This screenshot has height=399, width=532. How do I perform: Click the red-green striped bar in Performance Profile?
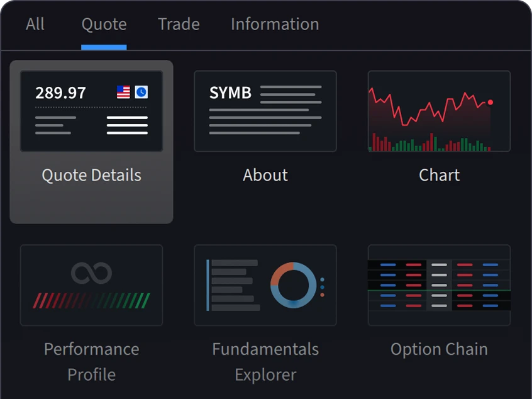tap(91, 300)
